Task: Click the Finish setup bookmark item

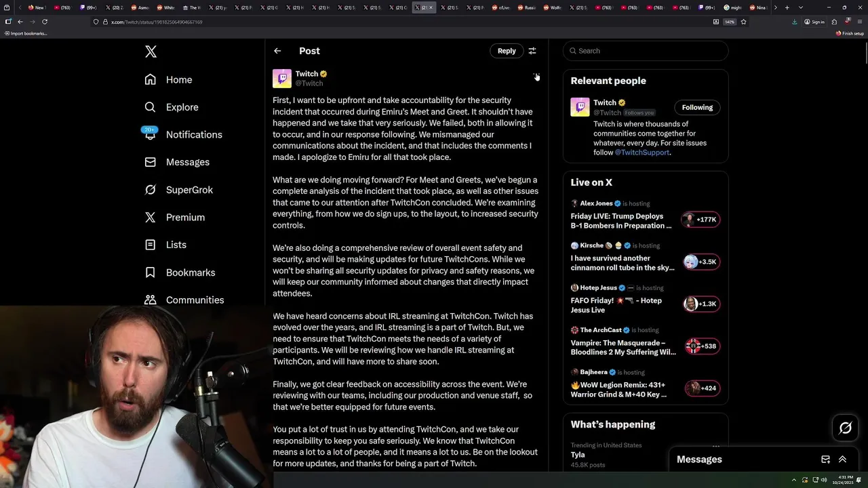Action: coord(850,33)
